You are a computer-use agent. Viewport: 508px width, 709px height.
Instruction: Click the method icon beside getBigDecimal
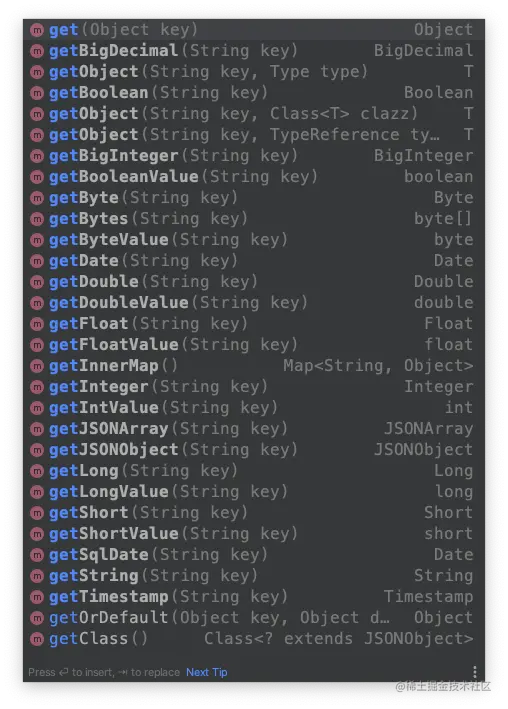(37, 51)
